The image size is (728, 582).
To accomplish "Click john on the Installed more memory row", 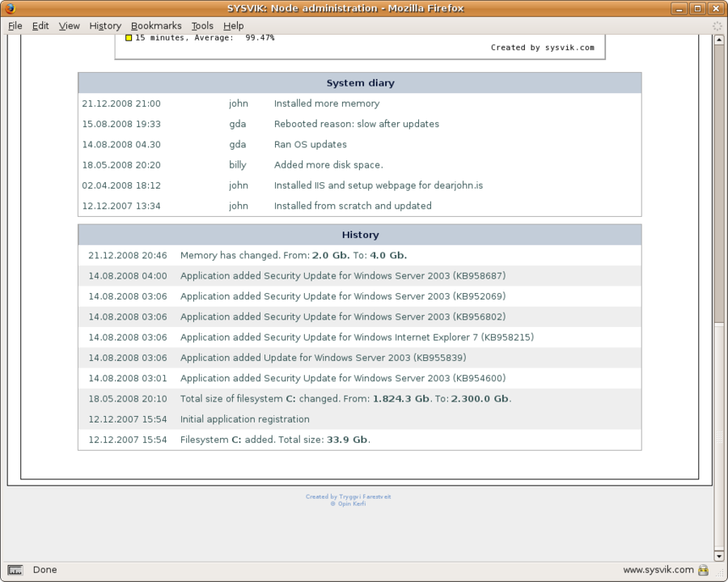I will (238, 104).
